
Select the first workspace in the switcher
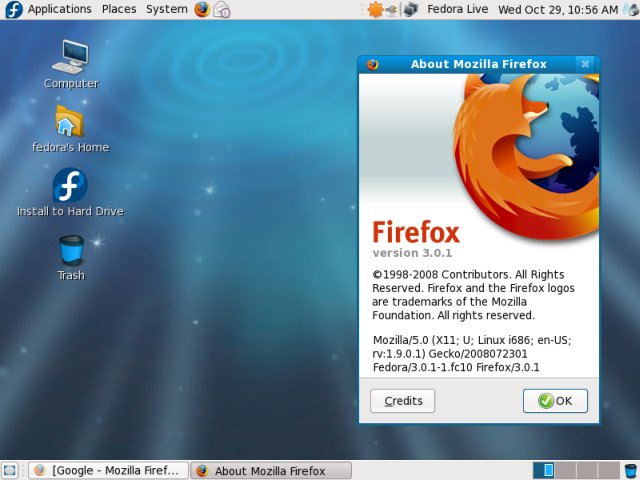tap(544, 471)
